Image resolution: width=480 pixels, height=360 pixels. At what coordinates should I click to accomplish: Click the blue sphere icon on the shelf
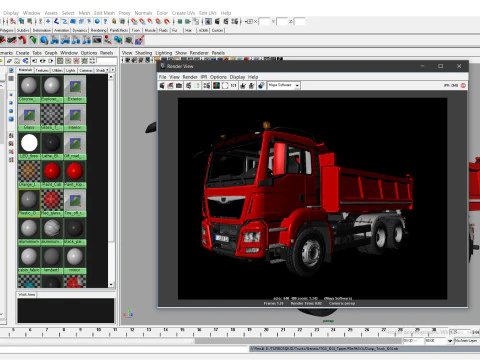(44, 40)
